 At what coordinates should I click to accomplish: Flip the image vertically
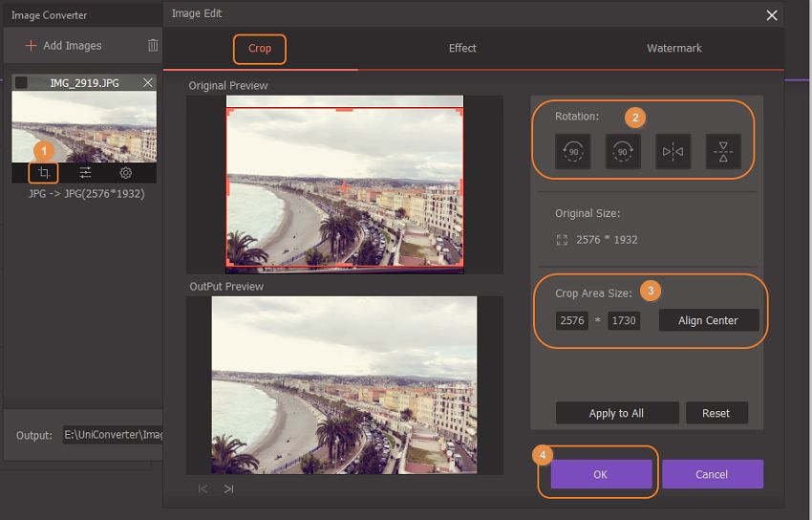[x=723, y=151]
